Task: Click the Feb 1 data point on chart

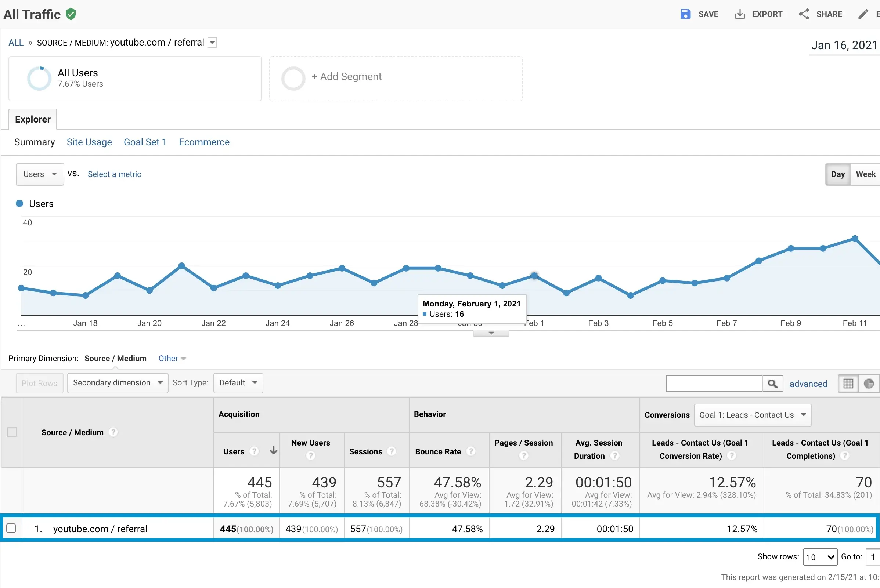Action: [x=534, y=276]
